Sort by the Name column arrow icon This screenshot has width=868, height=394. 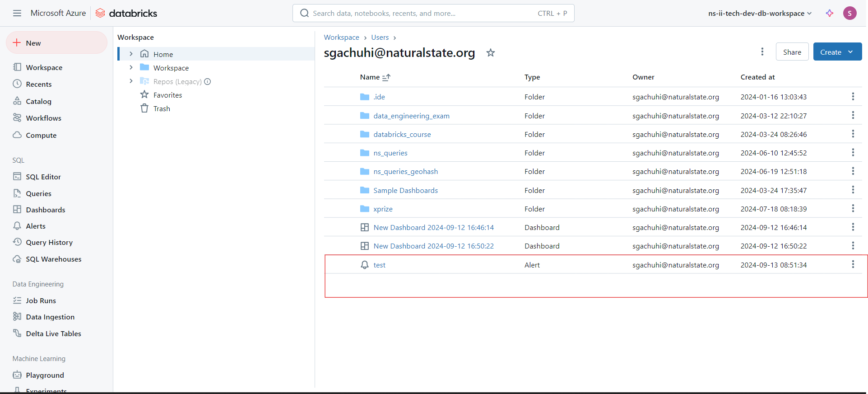(386, 77)
